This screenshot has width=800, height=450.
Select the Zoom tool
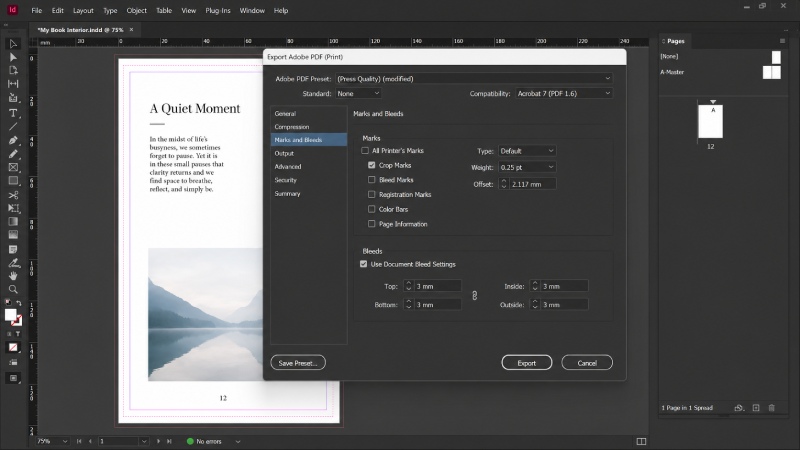13,289
